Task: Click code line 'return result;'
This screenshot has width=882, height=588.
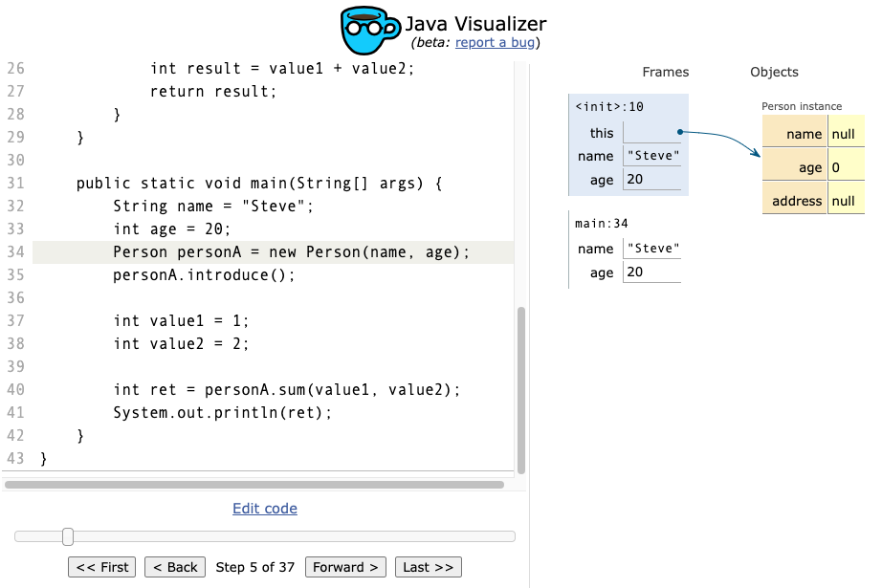Action: pos(213,92)
